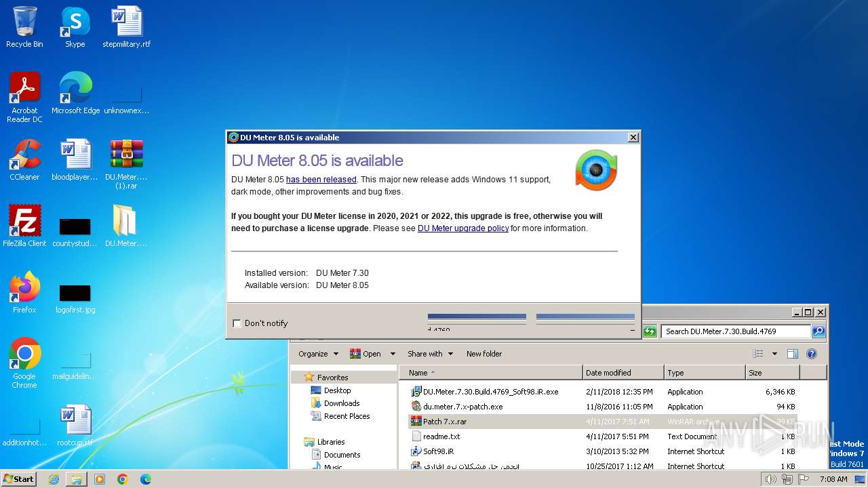Image resolution: width=868 pixels, height=488 pixels.
Task: Click the green refresh button in Explorer
Action: tap(650, 331)
